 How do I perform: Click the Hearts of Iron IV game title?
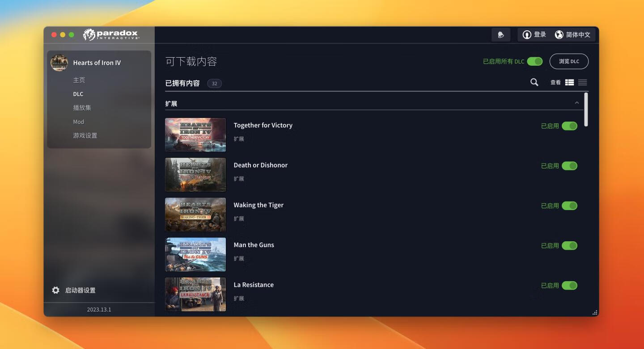click(x=97, y=63)
